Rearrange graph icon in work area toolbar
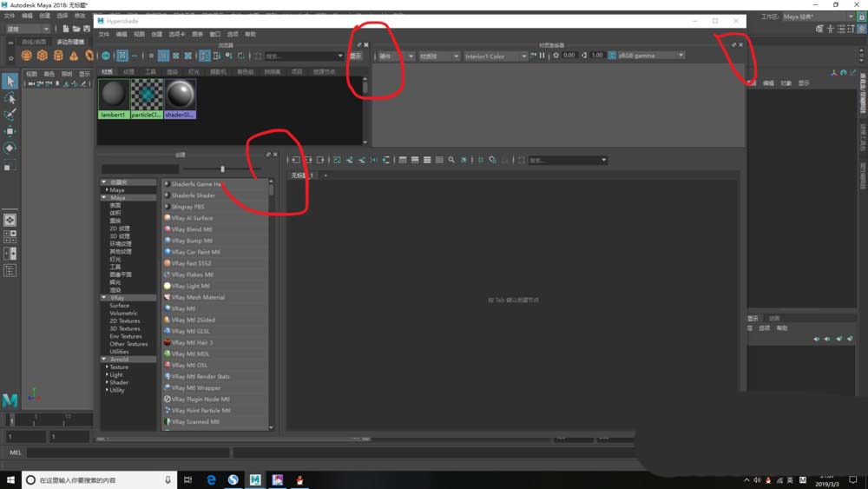The height and width of the screenshot is (489, 868). [386, 160]
